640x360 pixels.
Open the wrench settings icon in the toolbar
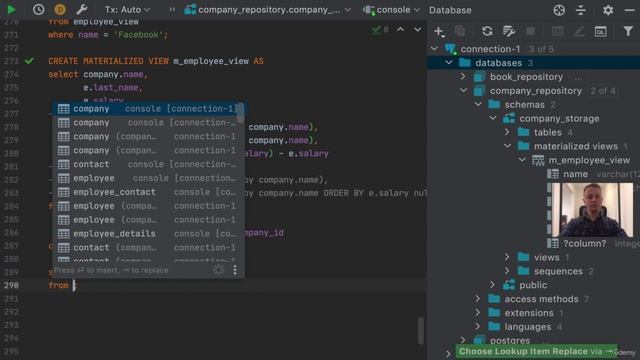tap(82, 9)
